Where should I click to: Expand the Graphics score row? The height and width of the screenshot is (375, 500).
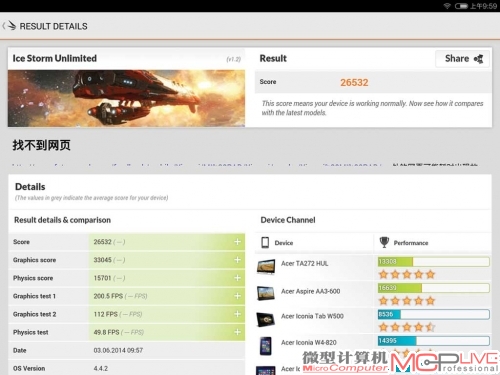(237, 260)
